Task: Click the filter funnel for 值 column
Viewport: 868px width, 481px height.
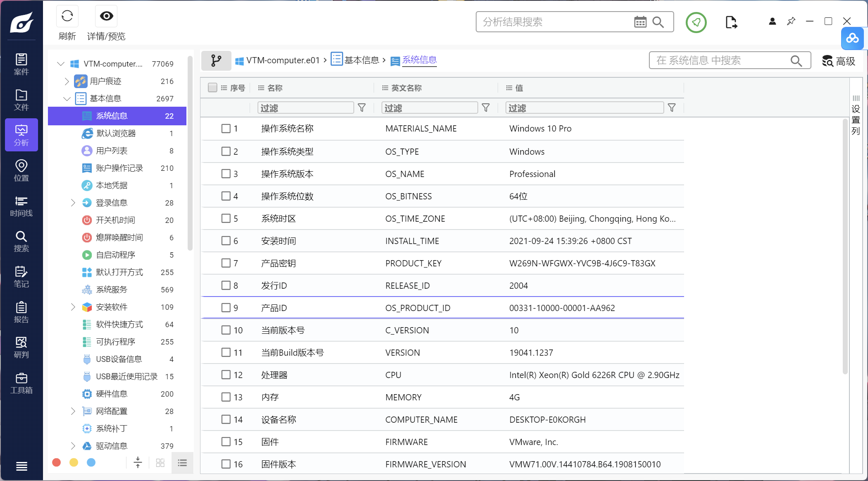Action: pos(672,108)
